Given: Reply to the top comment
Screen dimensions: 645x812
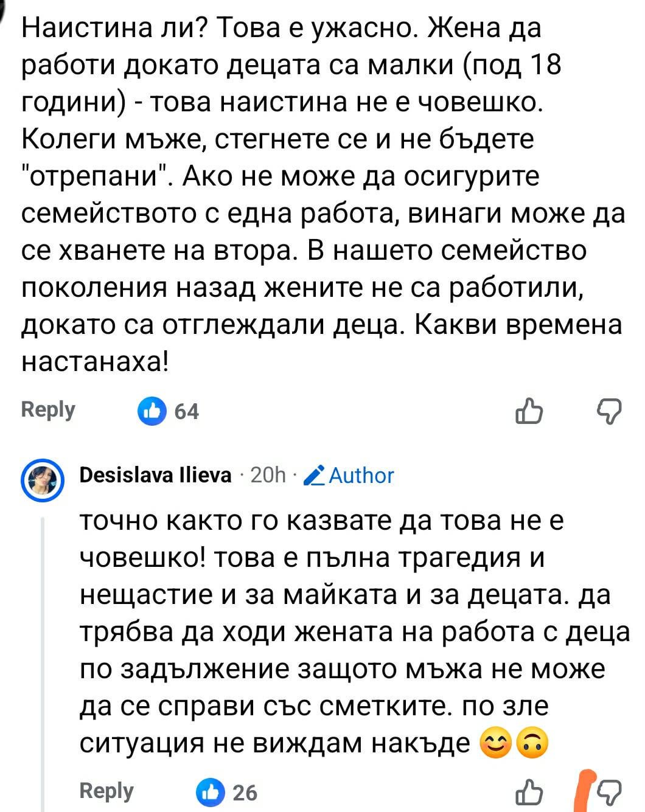Looking at the screenshot, I should tap(47, 409).
